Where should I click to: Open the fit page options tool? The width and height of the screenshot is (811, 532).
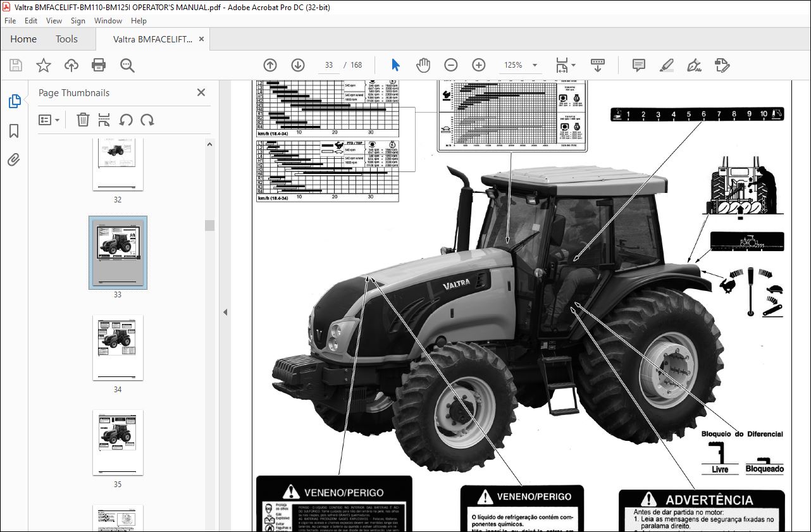(565, 65)
